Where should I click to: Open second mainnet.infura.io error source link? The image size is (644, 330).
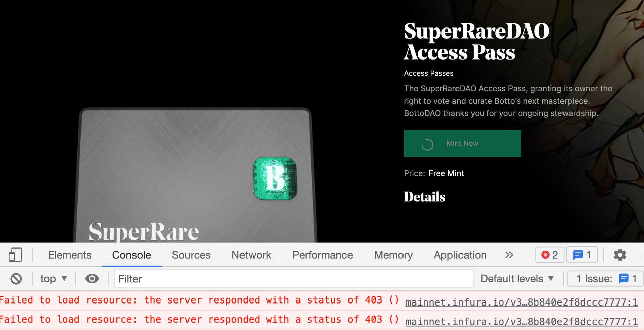click(x=521, y=321)
